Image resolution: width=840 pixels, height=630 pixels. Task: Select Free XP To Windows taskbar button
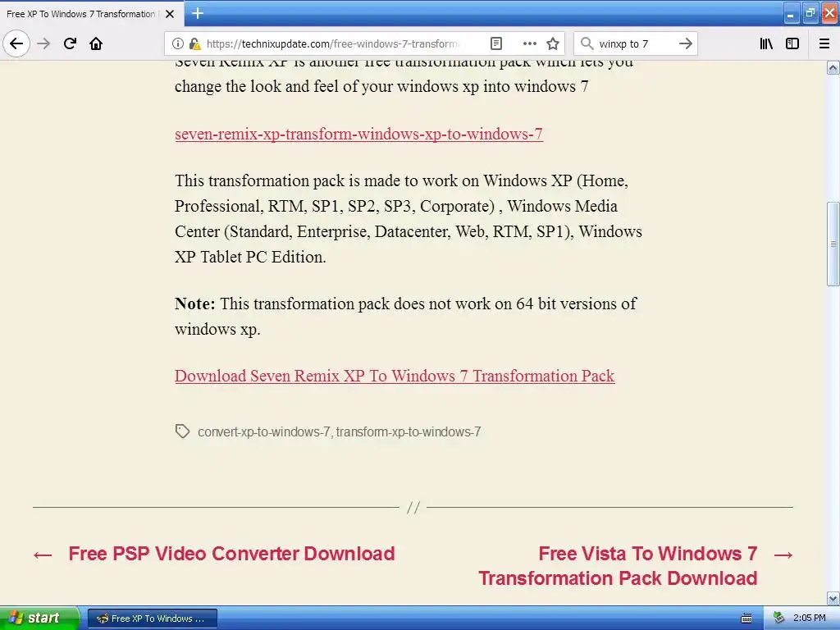tap(152, 619)
